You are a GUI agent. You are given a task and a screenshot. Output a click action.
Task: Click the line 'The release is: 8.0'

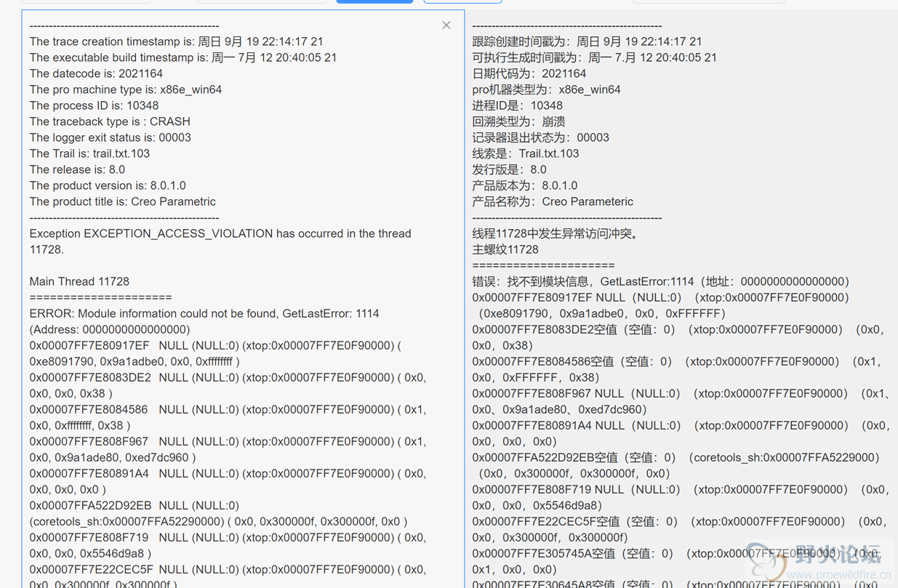[x=77, y=169]
